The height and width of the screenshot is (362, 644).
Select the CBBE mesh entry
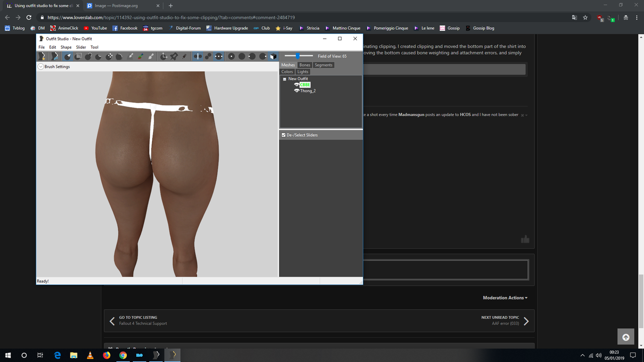point(305,84)
